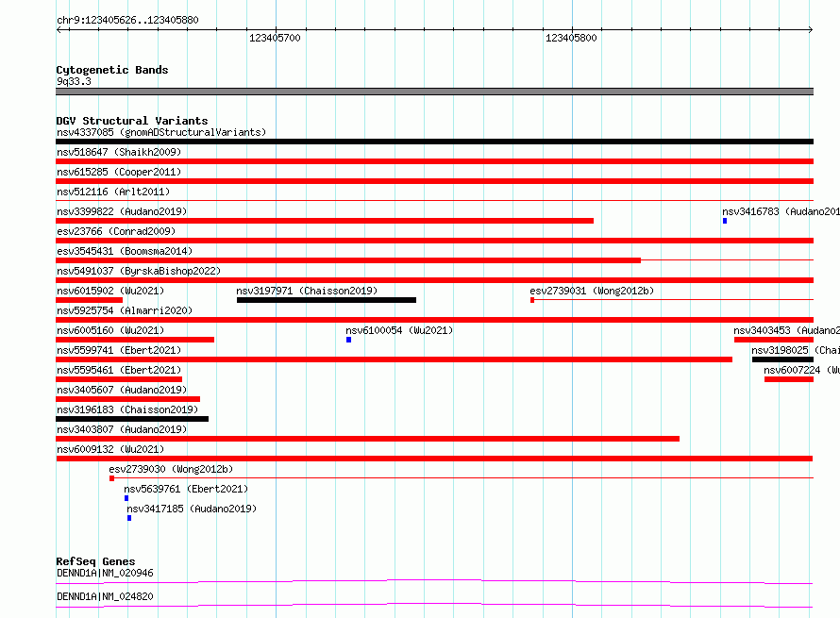Select the black nsv4337085 variant bar

[434, 142]
